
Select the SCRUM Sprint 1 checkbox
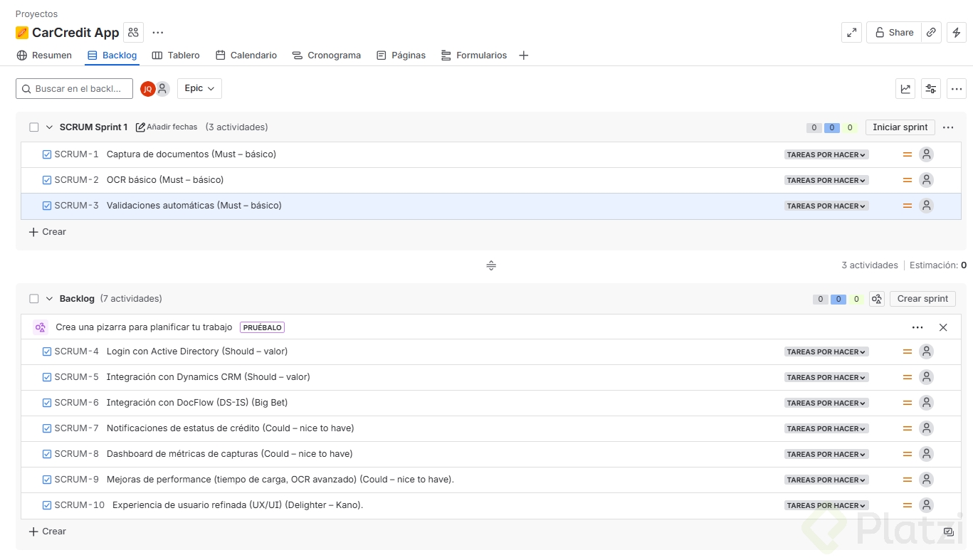coord(34,127)
